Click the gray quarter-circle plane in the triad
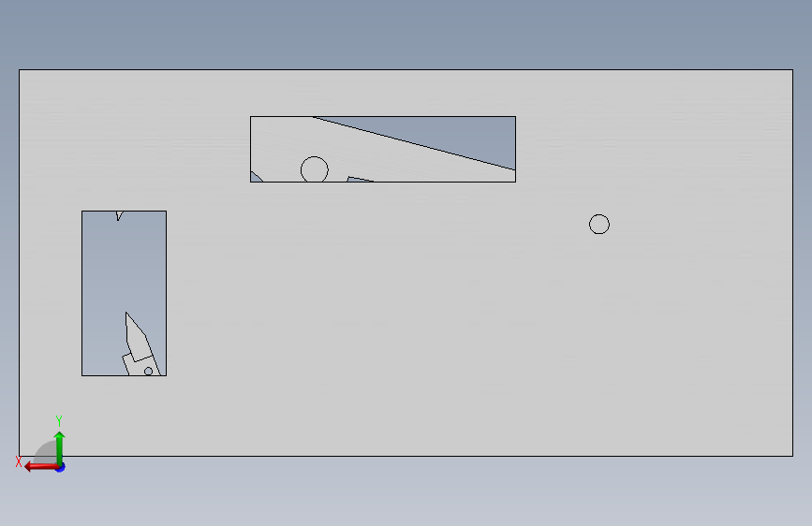This screenshot has width=812, height=526. tap(47, 453)
